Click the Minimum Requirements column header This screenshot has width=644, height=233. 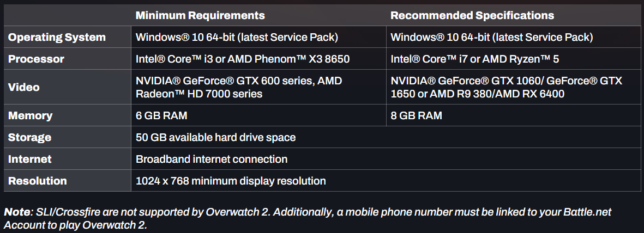tap(200, 16)
